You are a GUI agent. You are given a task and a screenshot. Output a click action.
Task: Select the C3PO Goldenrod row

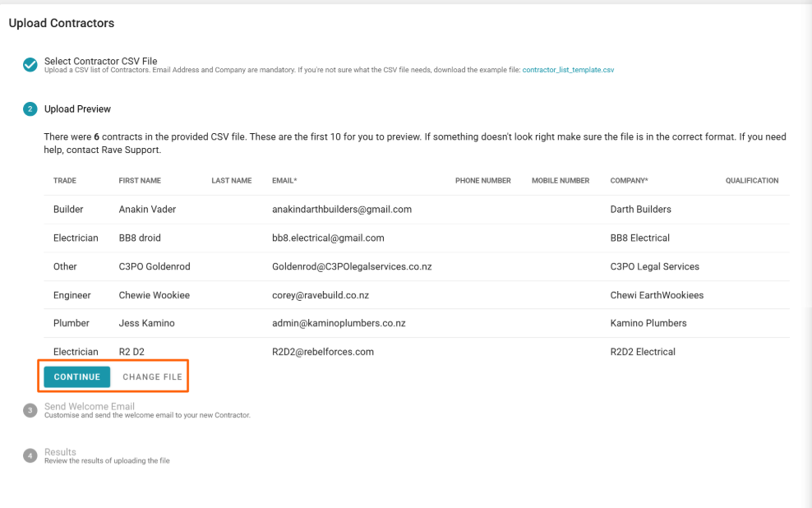(155, 267)
